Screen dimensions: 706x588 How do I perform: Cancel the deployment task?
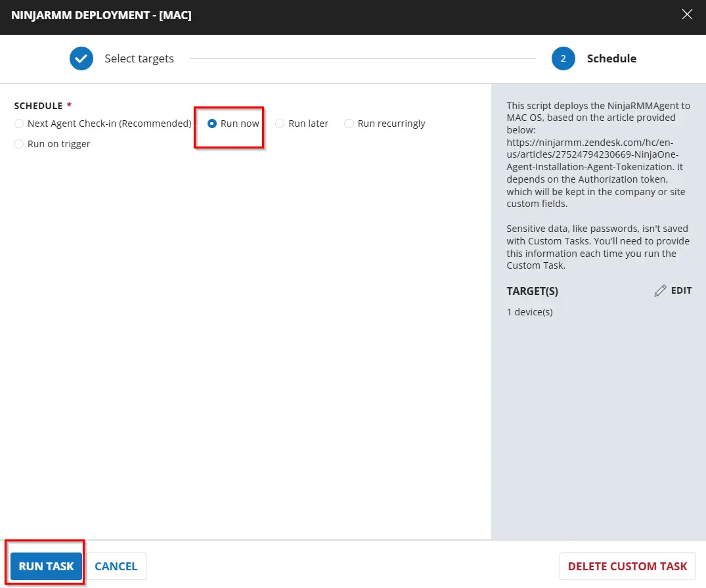tap(116, 566)
